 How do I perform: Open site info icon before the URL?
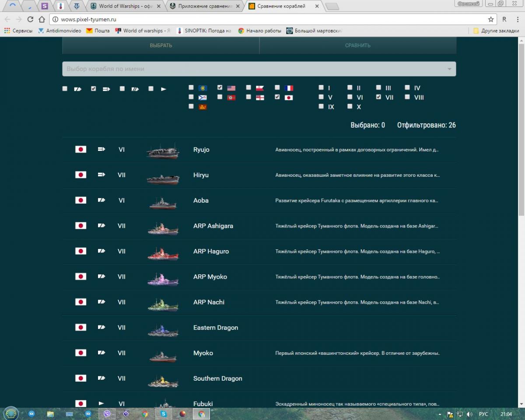(55, 19)
